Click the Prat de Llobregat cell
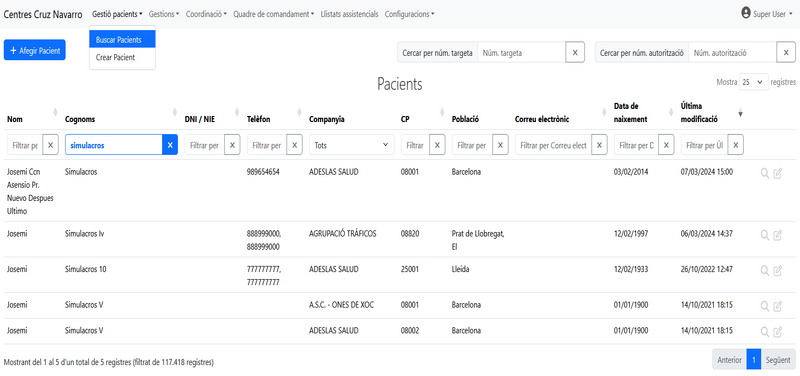Viewport: 800px width, 376px height. point(479,240)
